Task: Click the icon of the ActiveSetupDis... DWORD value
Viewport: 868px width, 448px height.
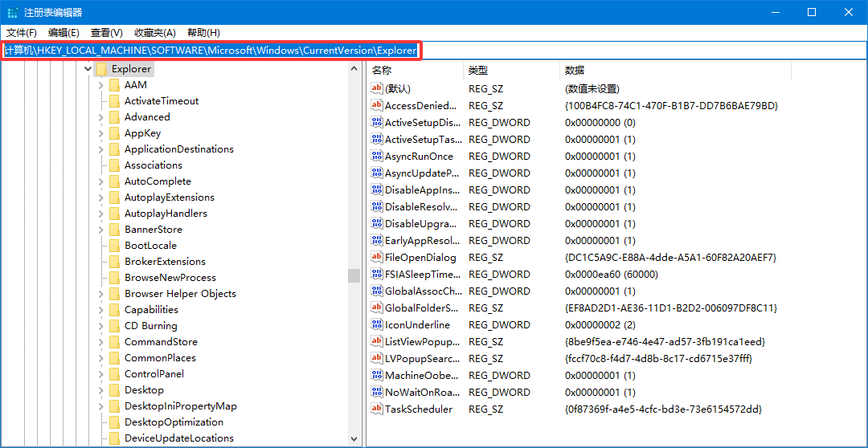Action: (x=376, y=122)
